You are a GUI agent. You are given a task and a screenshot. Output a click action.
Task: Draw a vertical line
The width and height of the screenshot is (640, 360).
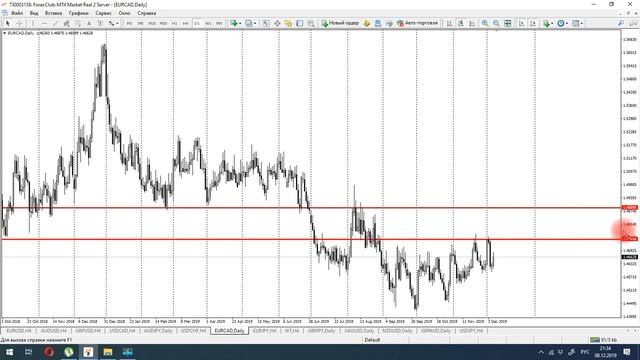(33, 23)
